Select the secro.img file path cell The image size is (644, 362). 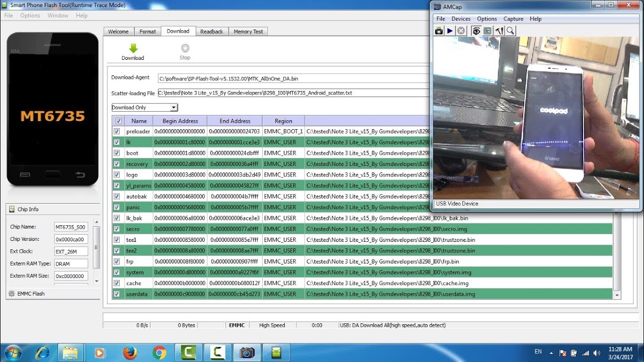[x=459, y=229]
